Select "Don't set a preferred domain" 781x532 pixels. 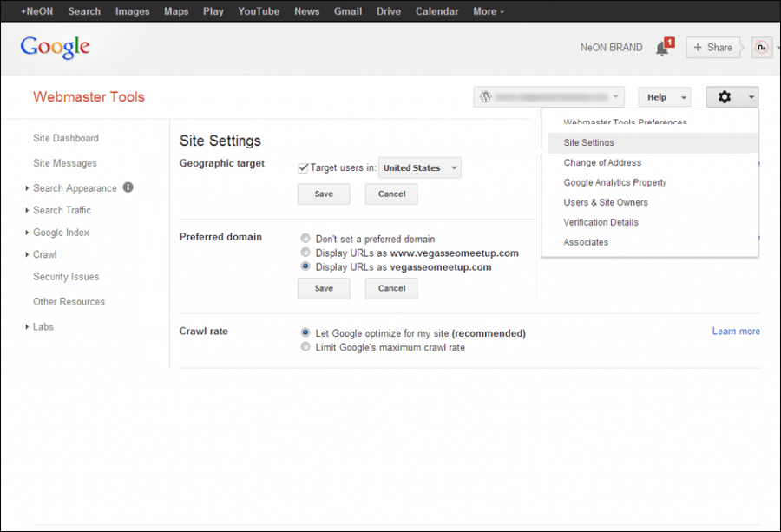point(305,239)
